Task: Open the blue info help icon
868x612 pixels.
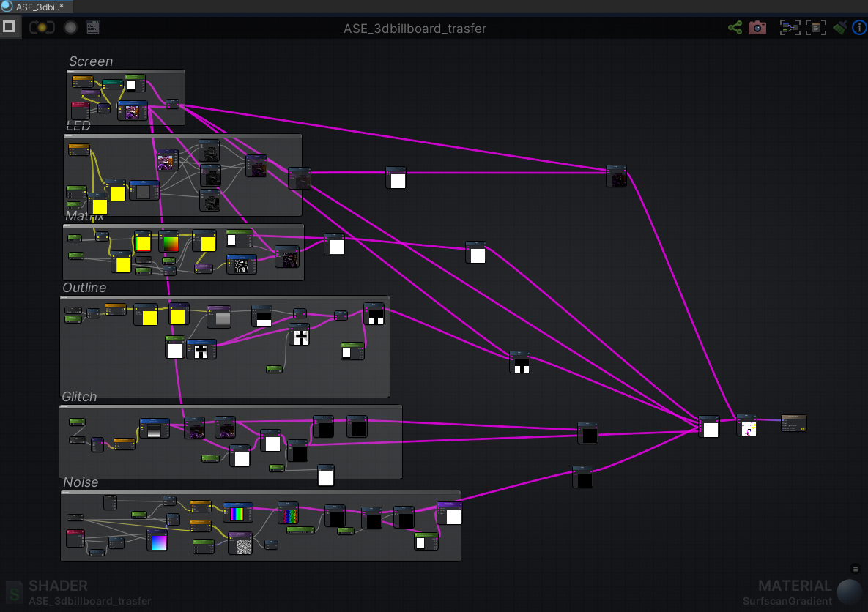Action: (x=859, y=28)
